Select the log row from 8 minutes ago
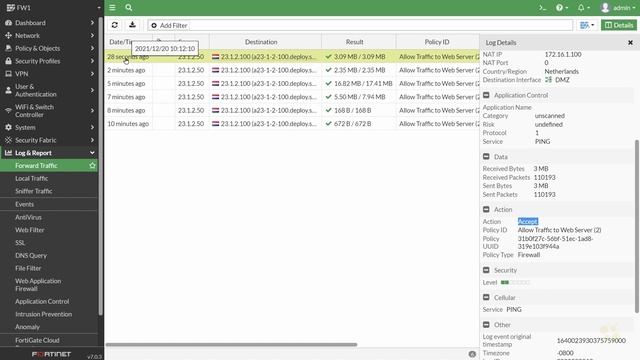 292,110
